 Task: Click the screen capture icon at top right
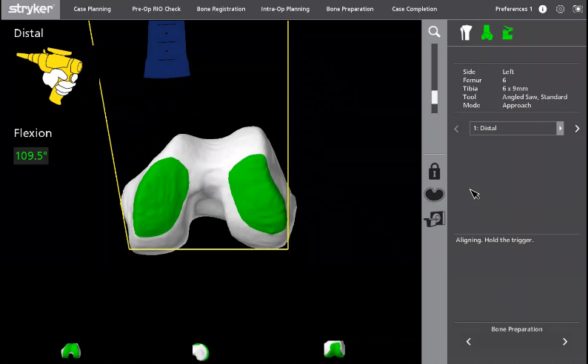pyautogui.click(x=577, y=9)
